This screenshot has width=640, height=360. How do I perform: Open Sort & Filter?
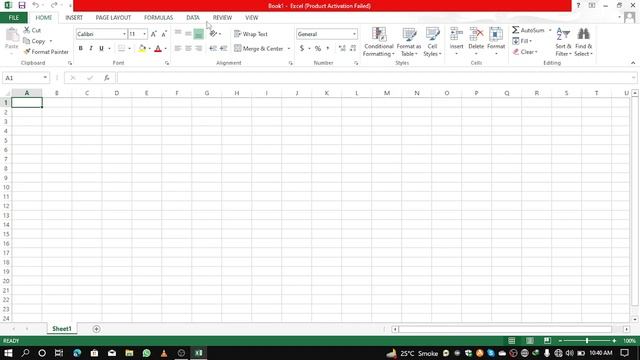click(x=563, y=42)
